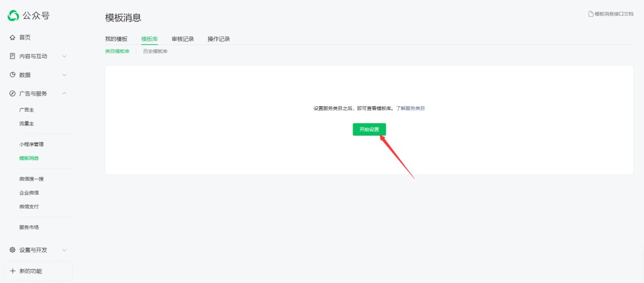
Task: Click the 广告与服务 compass icon
Action: (12, 94)
